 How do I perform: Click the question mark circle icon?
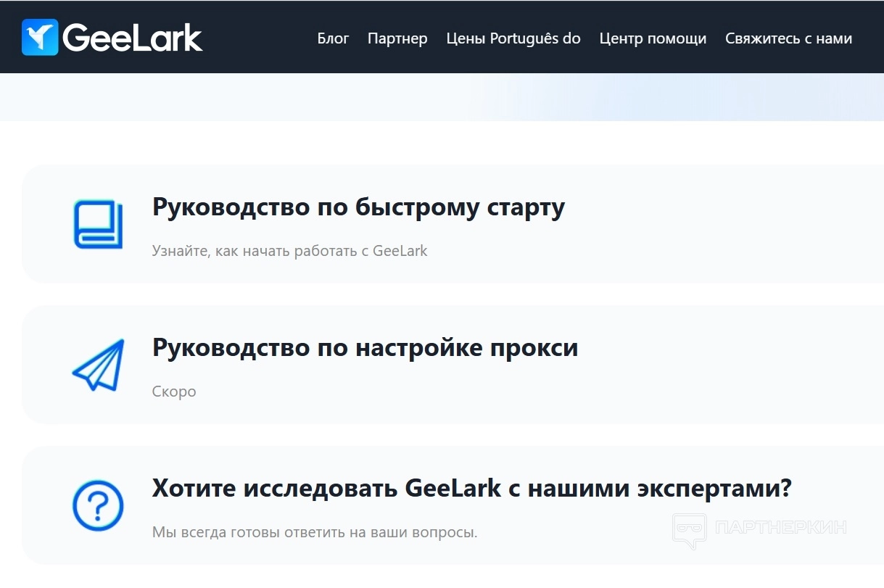[98, 505]
